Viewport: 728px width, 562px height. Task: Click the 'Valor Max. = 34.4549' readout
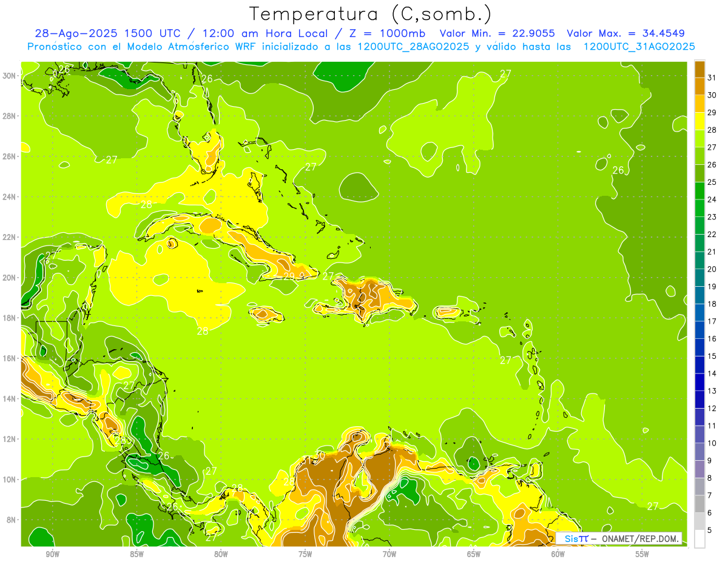(625, 33)
